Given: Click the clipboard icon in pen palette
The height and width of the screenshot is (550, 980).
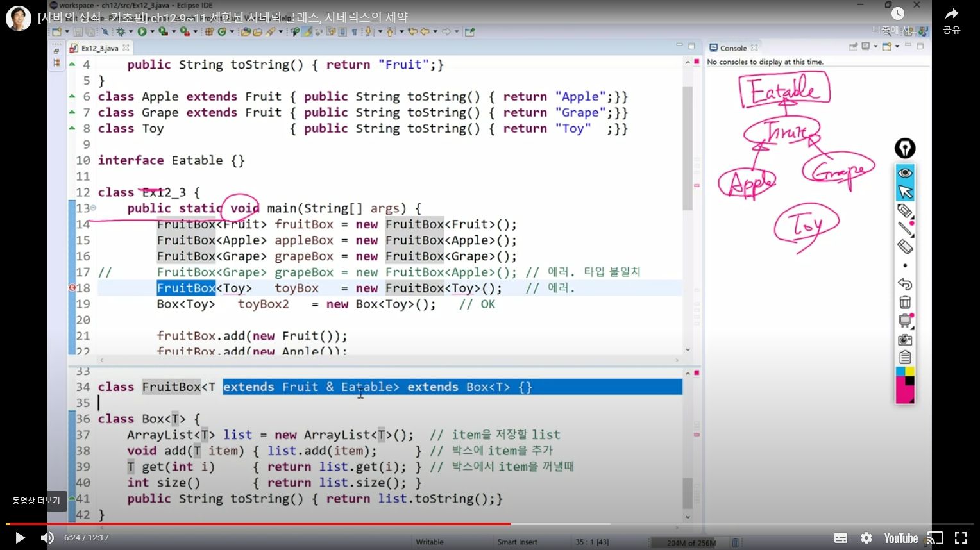Looking at the screenshot, I should (x=905, y=357).
